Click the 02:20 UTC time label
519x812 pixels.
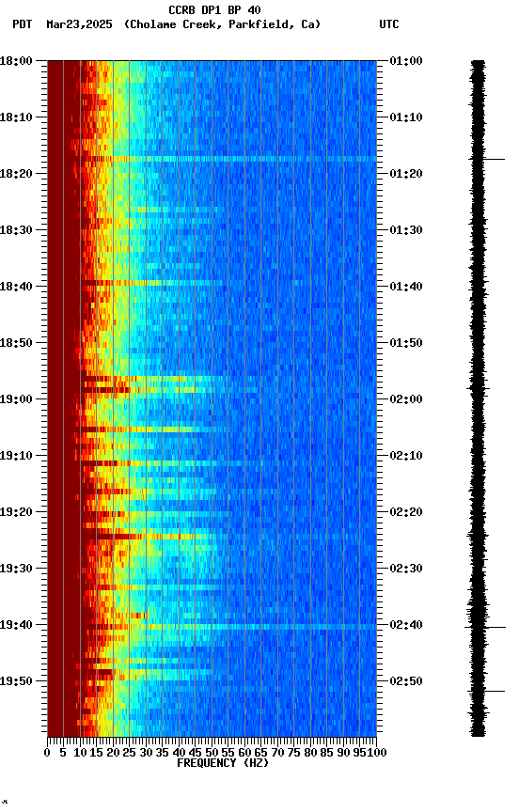point(406,512)
